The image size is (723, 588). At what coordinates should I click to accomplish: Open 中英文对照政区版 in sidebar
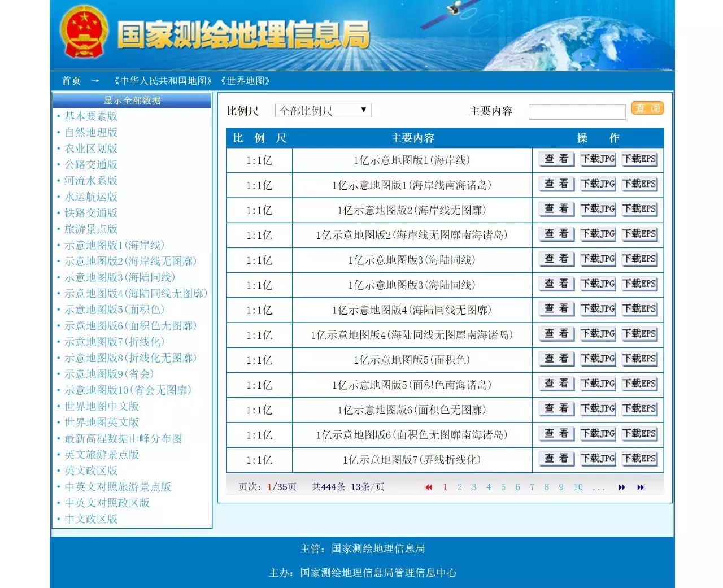pyautogui.click(x=107, y=503)
